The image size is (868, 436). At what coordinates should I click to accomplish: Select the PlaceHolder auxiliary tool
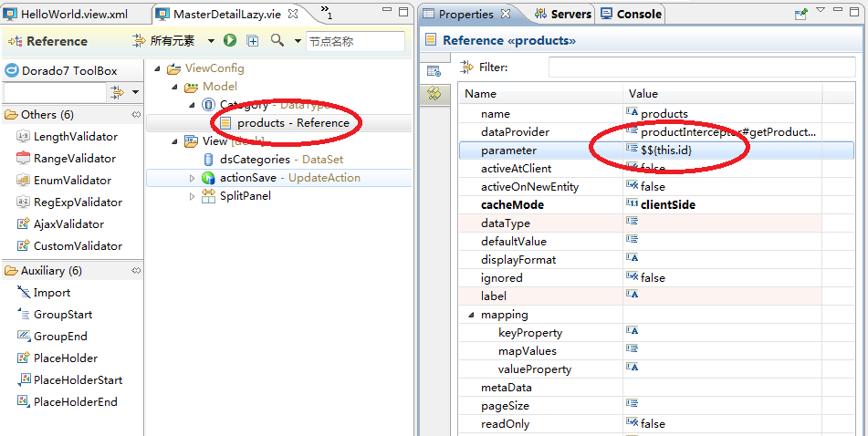pos(65,358)
